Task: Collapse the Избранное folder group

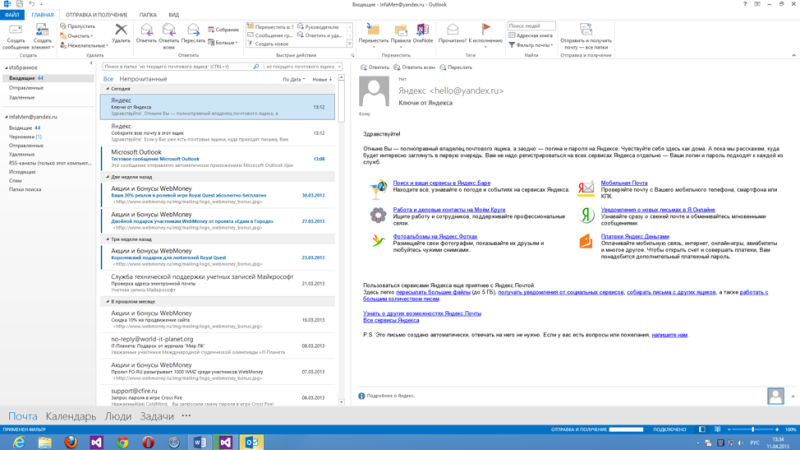Action: coord(4,68)
